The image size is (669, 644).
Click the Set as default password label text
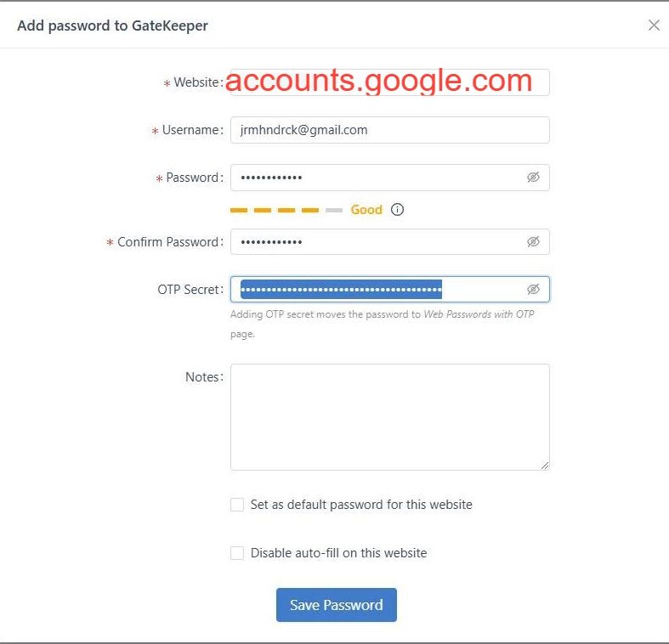(x=361, y=505)
